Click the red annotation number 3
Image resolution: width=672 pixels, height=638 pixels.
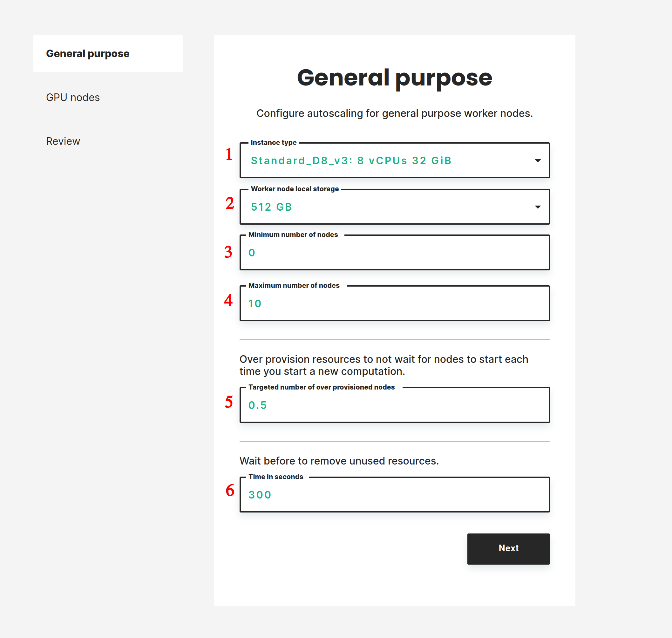(228, 252)
